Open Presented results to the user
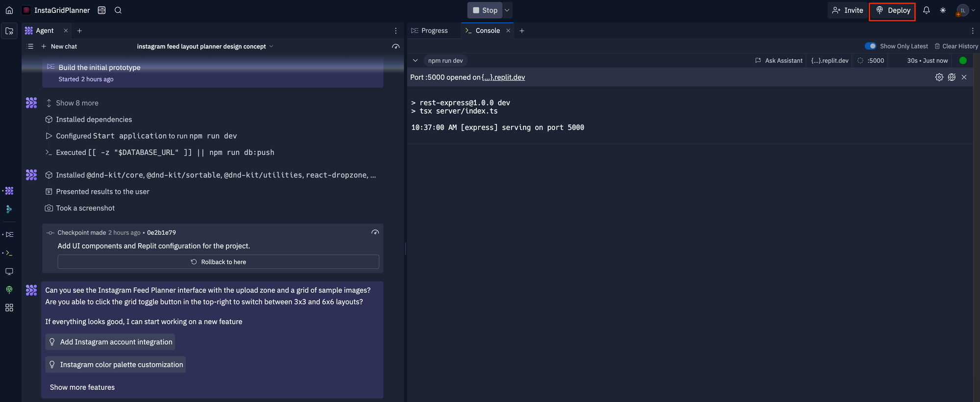 click(x=98, y=192)
